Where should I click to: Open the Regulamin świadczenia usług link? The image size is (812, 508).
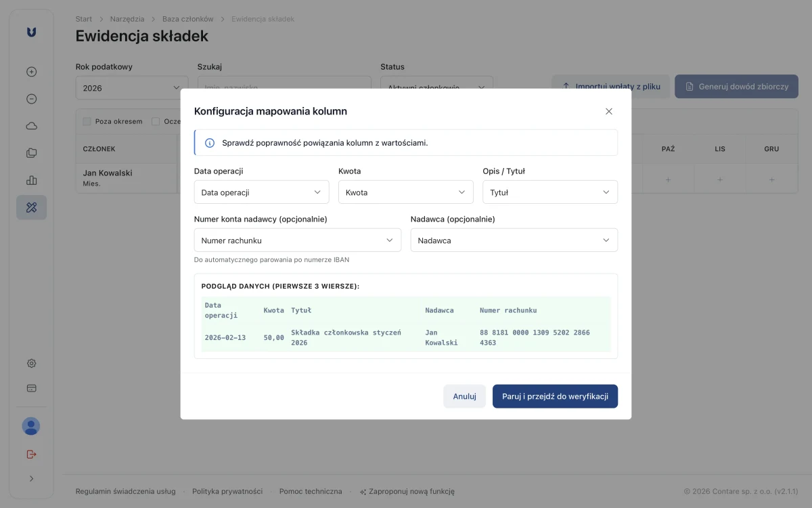point(126,492)
